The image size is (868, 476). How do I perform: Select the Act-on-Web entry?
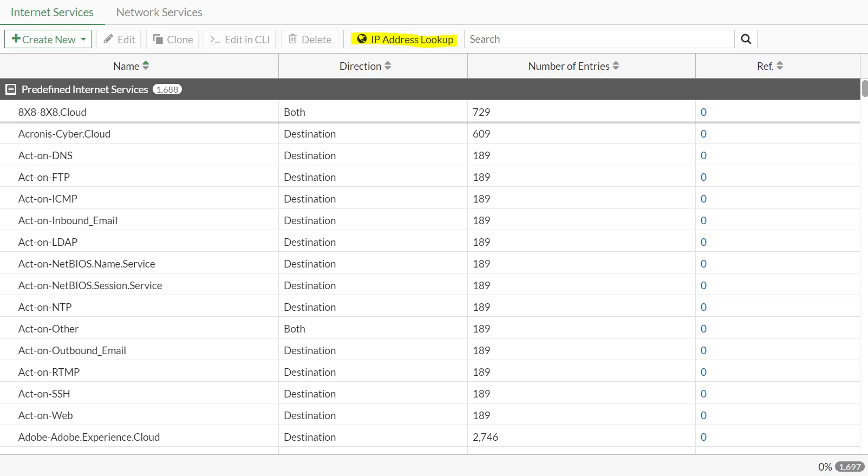45,415
